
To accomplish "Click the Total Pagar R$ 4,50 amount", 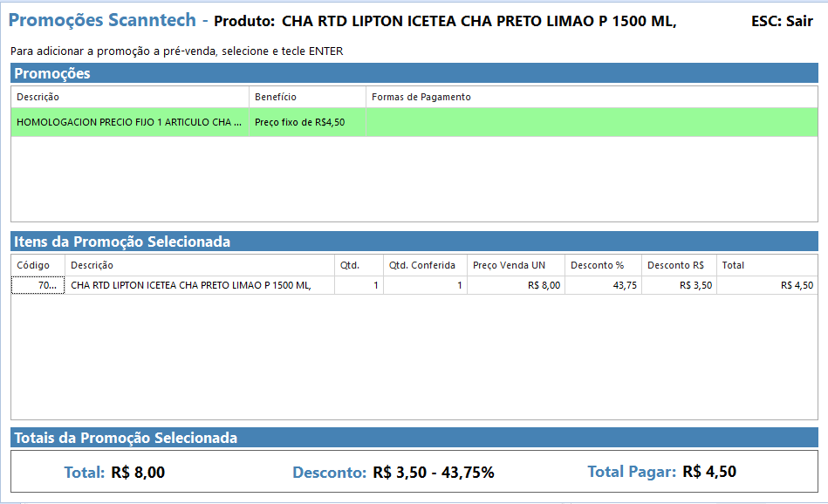I will click(x=709, y=472).
